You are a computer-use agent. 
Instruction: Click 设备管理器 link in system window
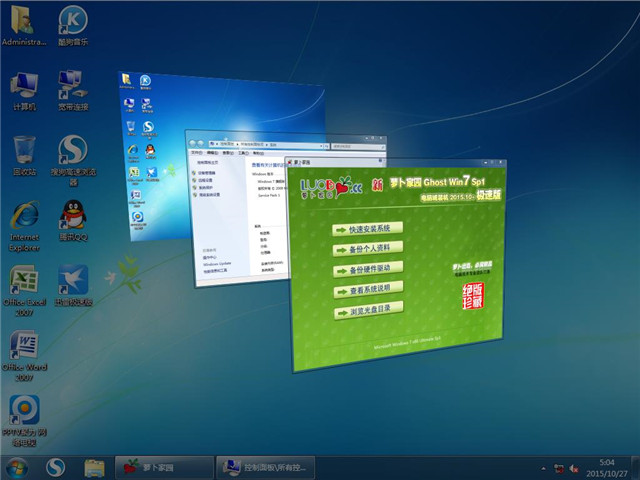(207, 173)
